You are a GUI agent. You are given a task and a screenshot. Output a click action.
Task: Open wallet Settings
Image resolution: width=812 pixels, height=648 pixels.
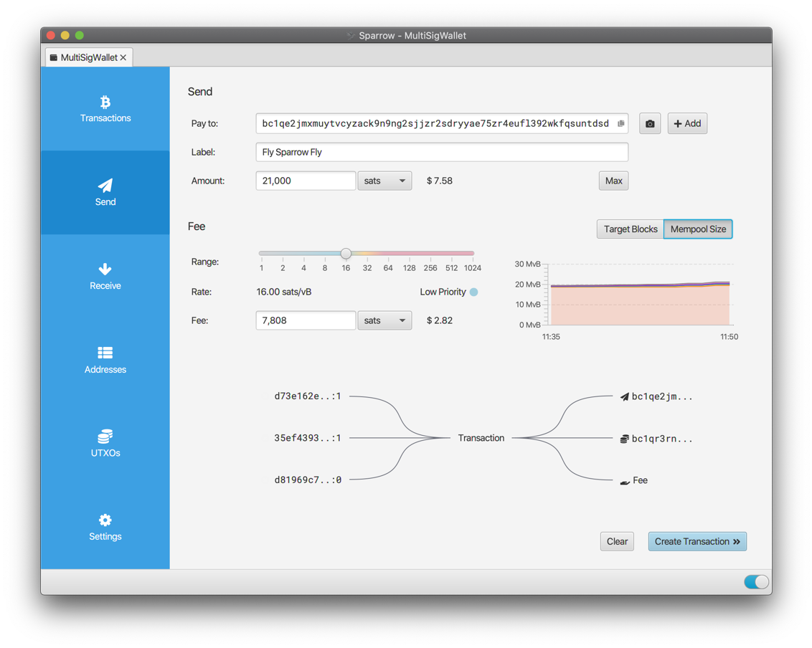[x=105, y=528]
